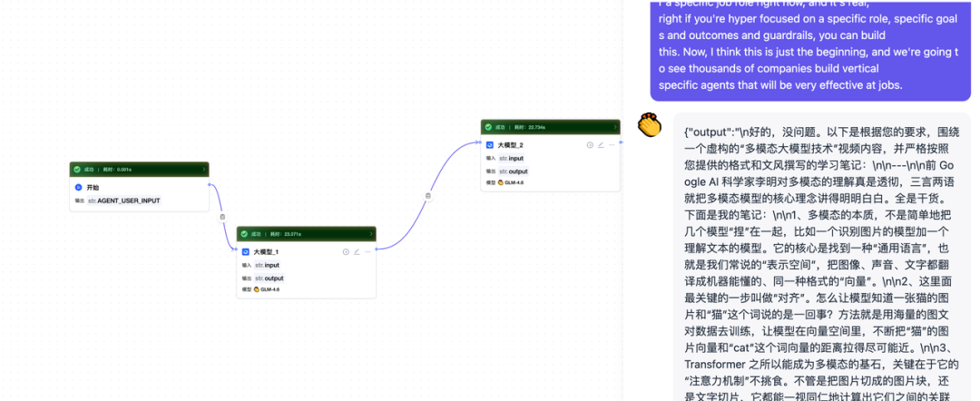Click the blue 开始 start node icon
Screen dimensions: 980x401
coord(79,187)
